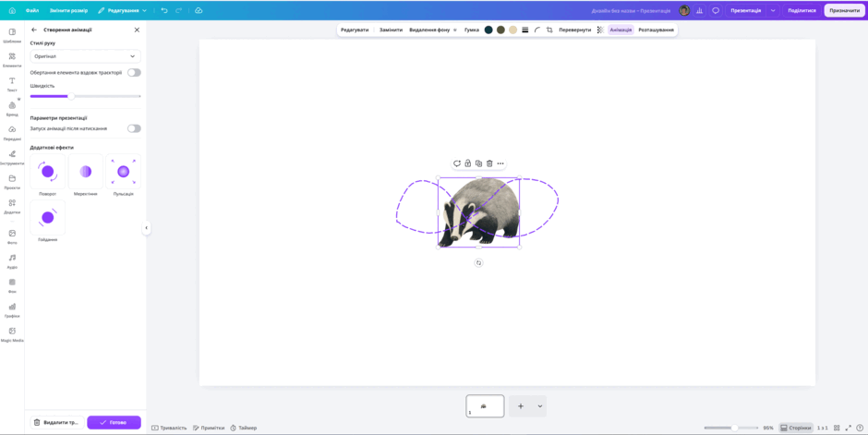The width and height of the screenshot is (868, 435).
Task: Open the Файл menu
Action: [x=32, y=10]
